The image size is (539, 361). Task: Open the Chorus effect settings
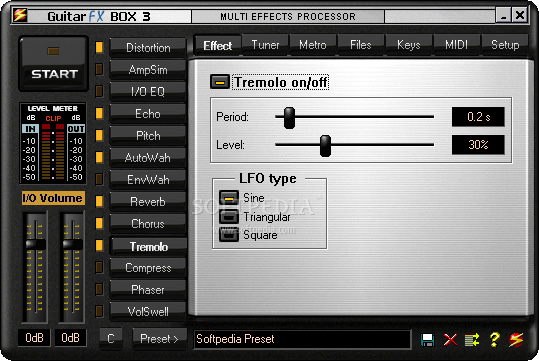coord(148,224)
